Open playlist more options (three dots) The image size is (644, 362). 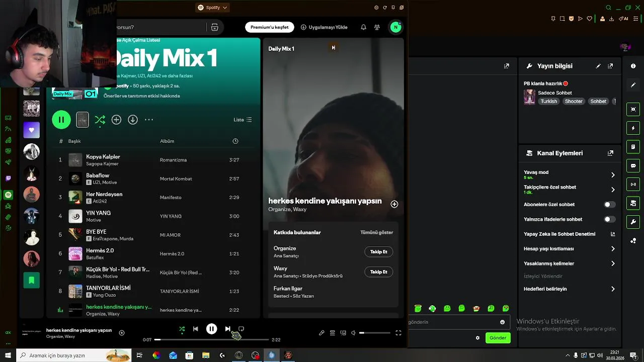[149, 120]
